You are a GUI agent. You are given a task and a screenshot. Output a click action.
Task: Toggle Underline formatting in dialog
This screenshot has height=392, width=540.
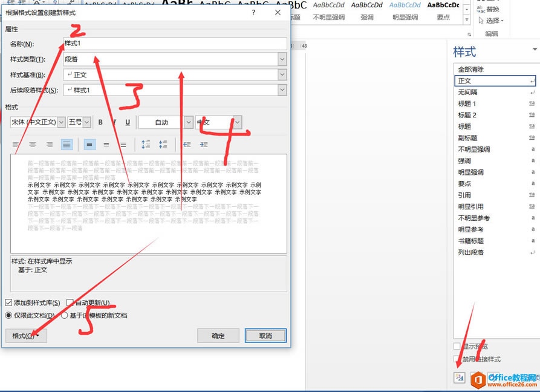point(128,122)
